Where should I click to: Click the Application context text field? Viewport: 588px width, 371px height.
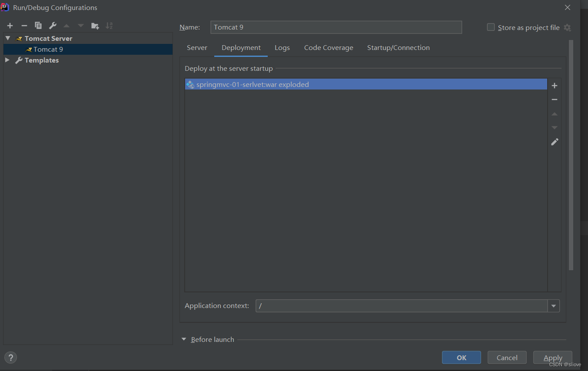(402, 306)
